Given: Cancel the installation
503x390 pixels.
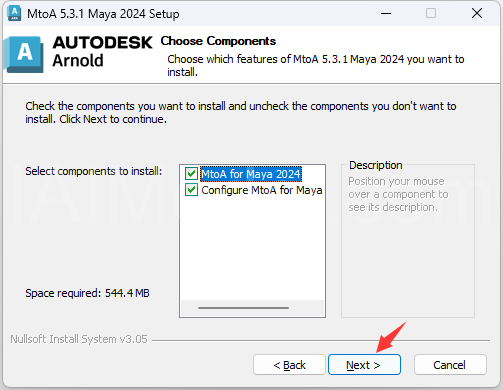Looking at the screenshot, I should (450, 365).
